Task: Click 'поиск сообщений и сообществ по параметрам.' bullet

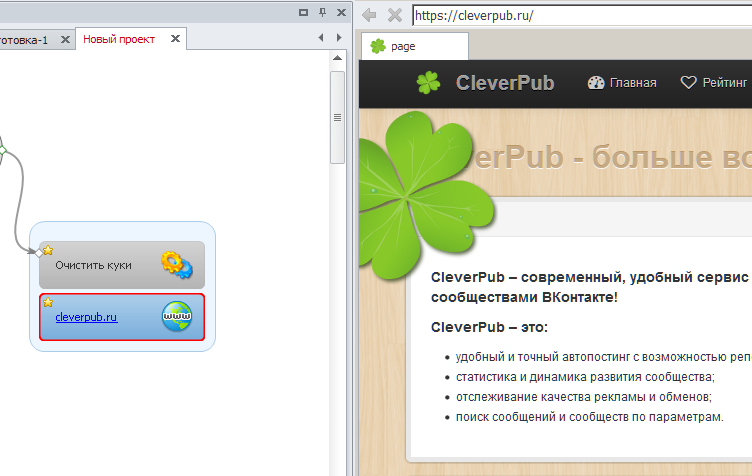Action: click(589, 417)
